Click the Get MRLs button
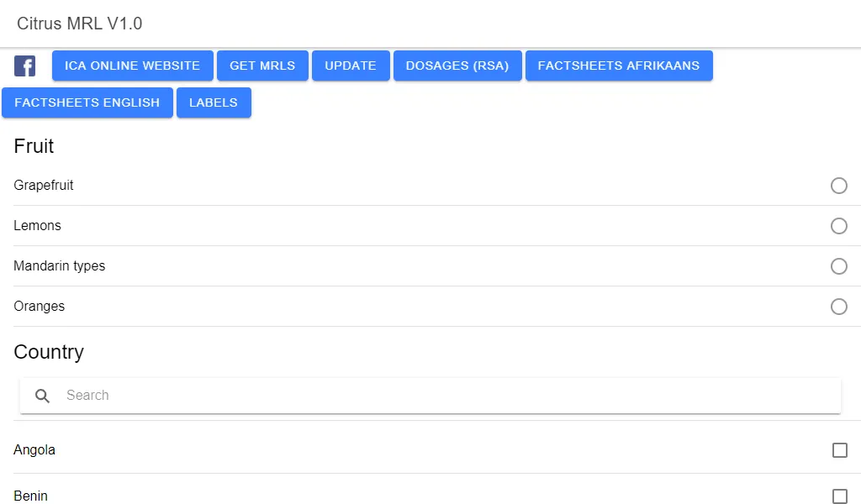Screen dimensions: 861x504 (x=262, y=66)
